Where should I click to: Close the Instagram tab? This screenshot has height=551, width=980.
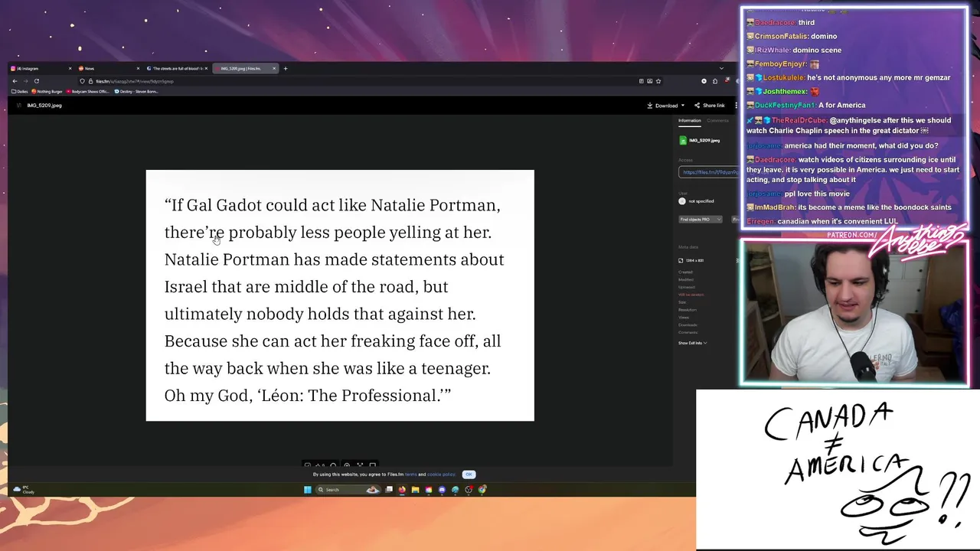click(x=70, y=68)
